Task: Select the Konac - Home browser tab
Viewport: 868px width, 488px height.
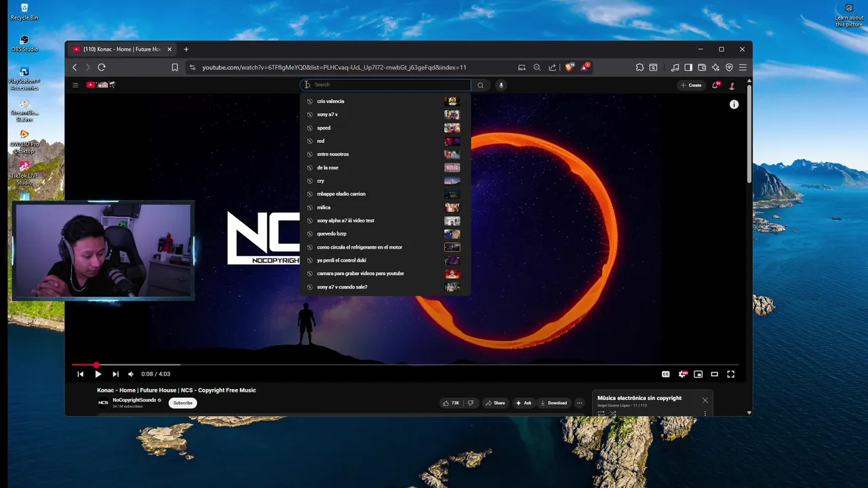Action: (x=122, y=49)
